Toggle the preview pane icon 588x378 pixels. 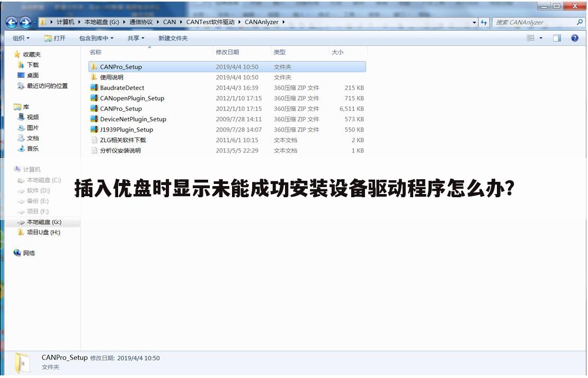[x=557, y=38]
